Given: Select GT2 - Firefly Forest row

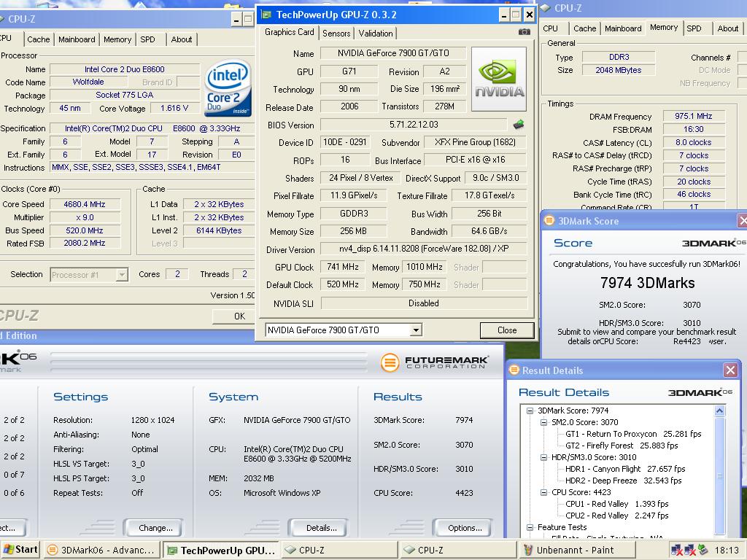Looking at the screenshot, I should (x=622, y=446).
